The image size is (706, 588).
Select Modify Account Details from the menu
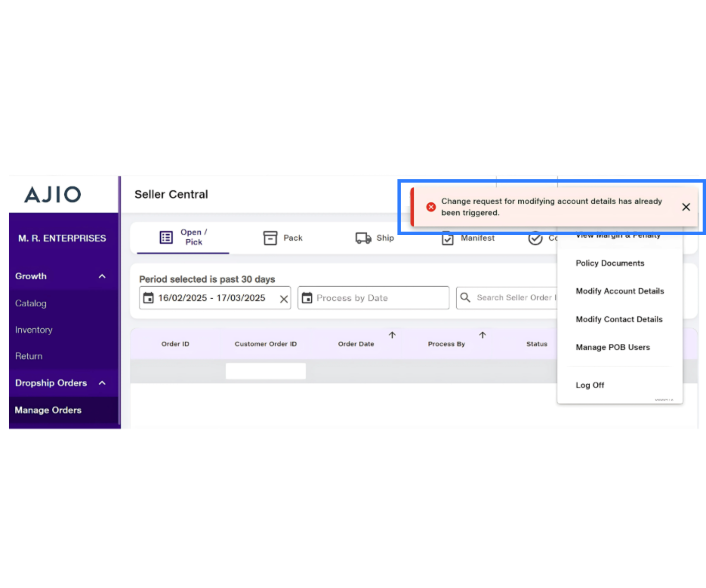point(619,291)
